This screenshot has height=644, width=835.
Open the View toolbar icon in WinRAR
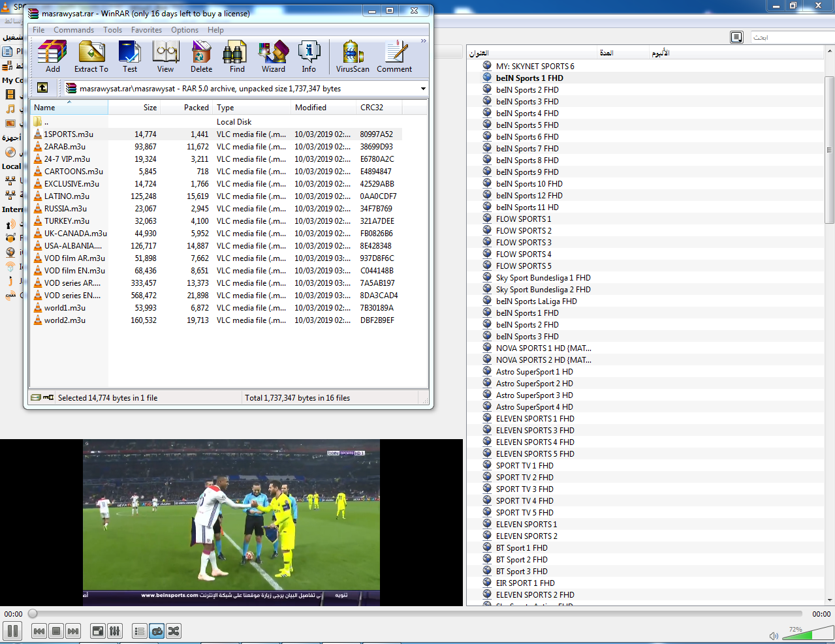click(x=166, y=57)
